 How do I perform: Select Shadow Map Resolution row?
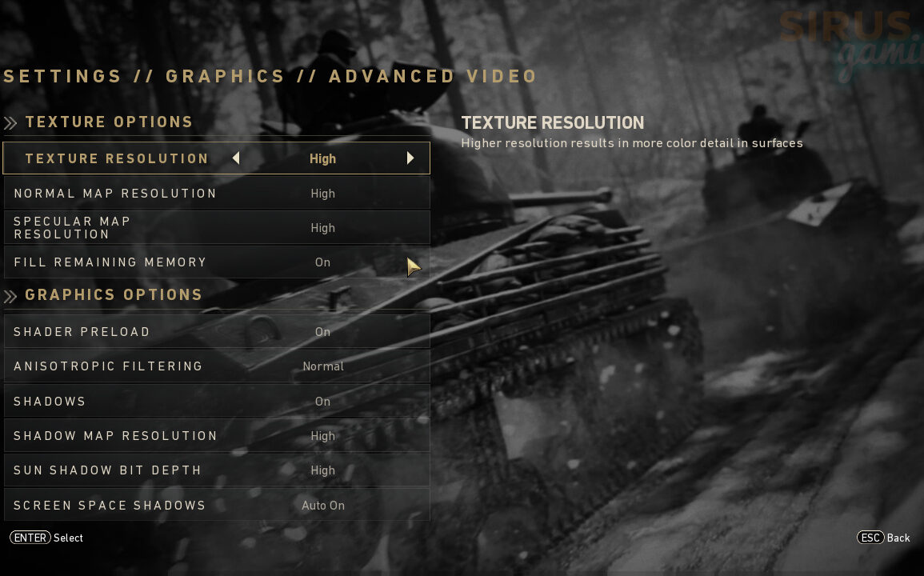click(217, 436)
